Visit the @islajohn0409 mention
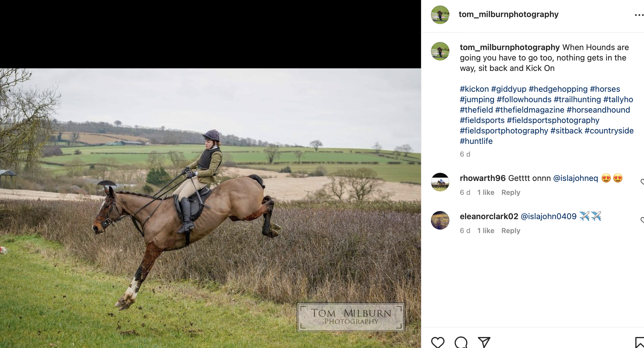This screenshot has width=644, height=348. (x=549, y=216)
